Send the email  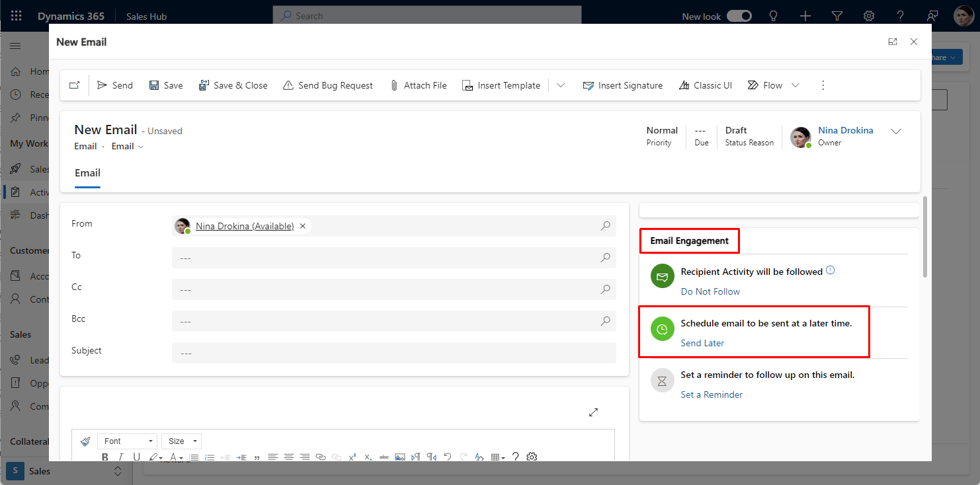pos(115,85)
